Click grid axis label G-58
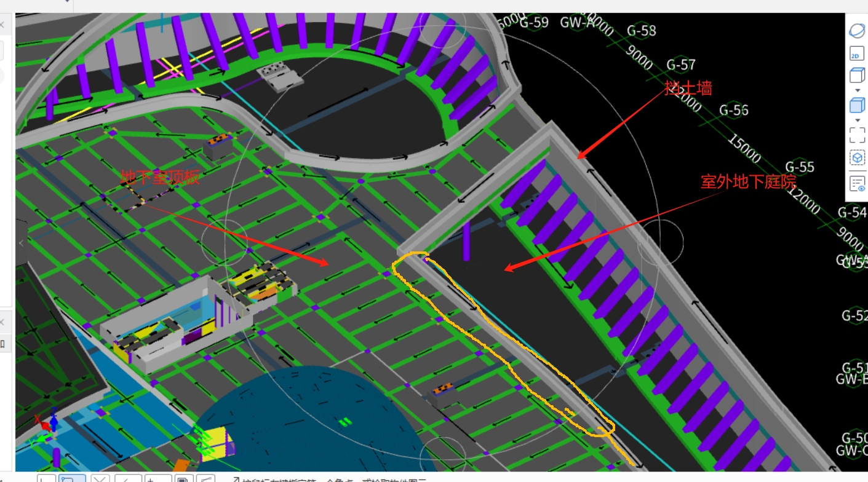Viewport: 868px width, 482px height. (642, 30)
